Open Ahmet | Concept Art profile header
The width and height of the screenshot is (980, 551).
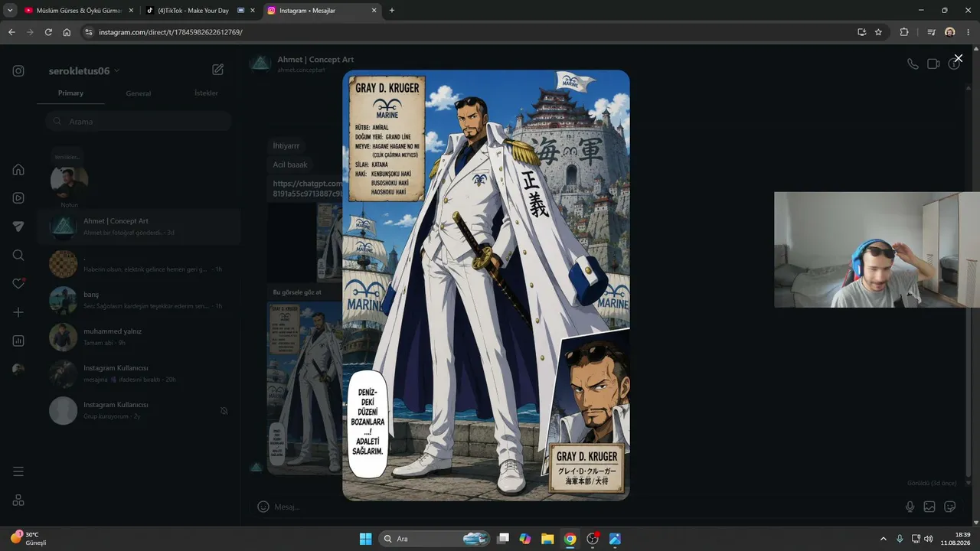[x=302, y=64]
